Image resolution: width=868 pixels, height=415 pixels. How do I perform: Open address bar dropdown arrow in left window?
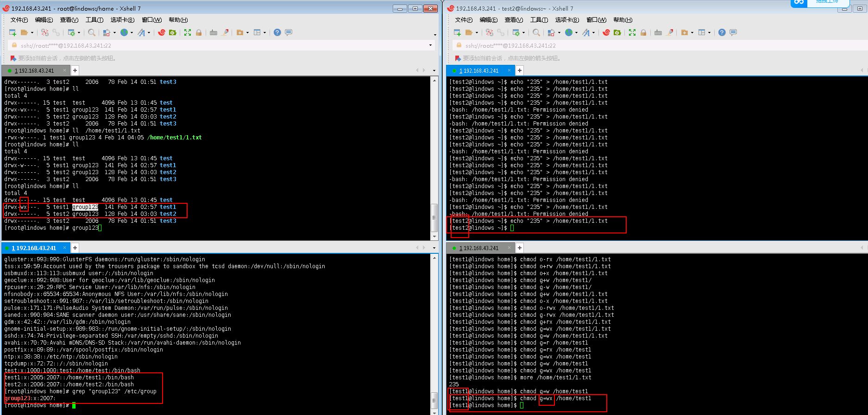[x=430, y=45]
